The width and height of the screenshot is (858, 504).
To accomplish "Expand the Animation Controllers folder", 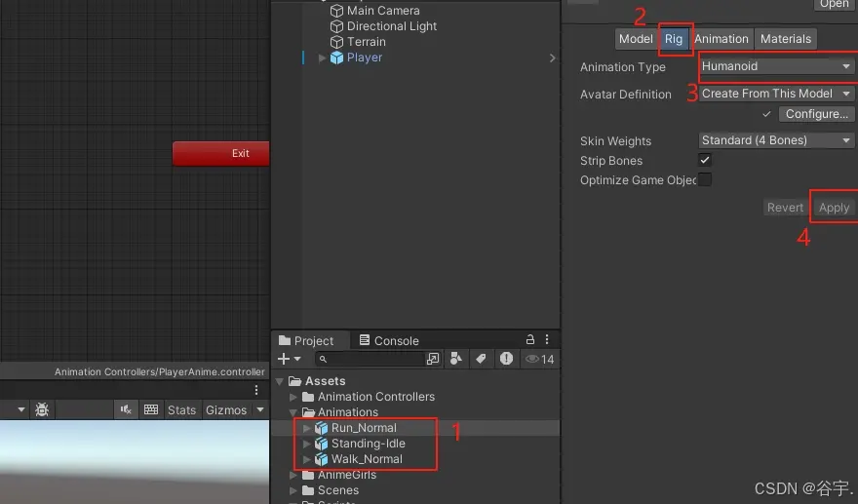I will point(293,397).
